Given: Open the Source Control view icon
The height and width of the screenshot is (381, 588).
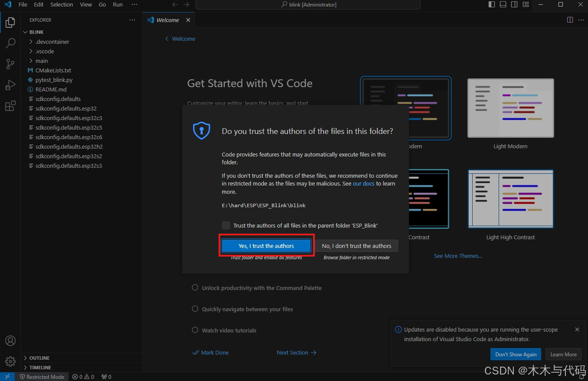Looking at the screenshot, I should point(10,64).
